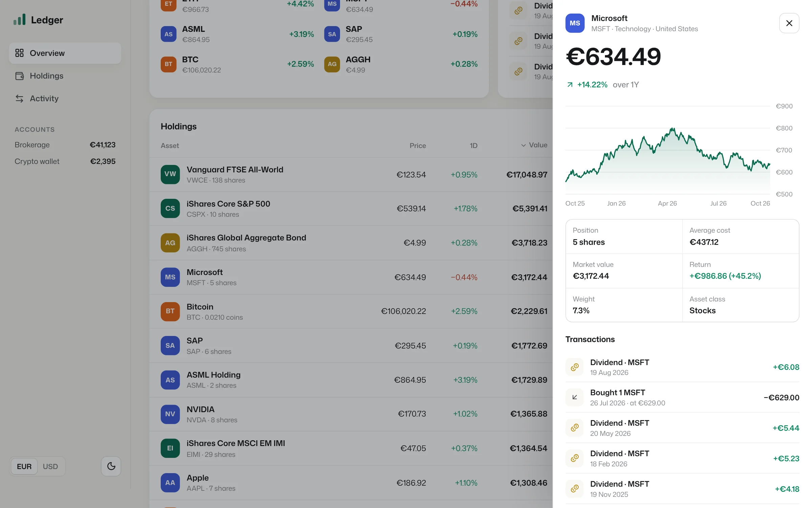
Task: Go to Holdings in the sidebar
Action: [65, 76]
